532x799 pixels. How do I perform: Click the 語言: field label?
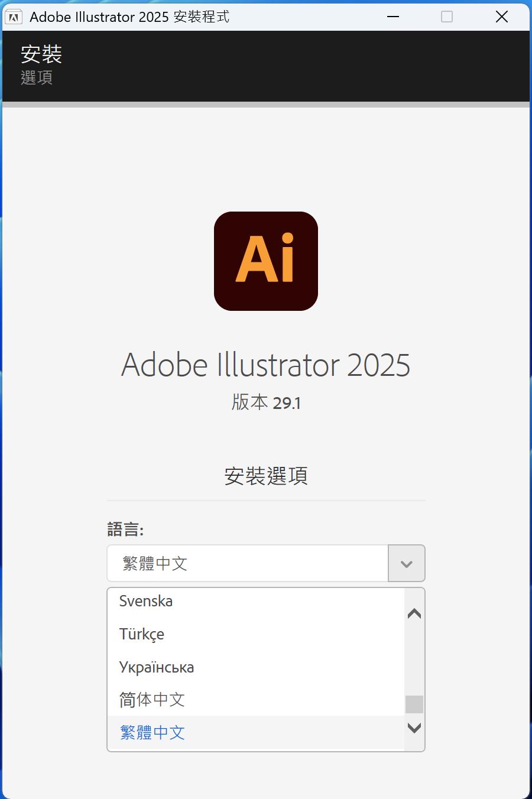(x=125, y=529)
